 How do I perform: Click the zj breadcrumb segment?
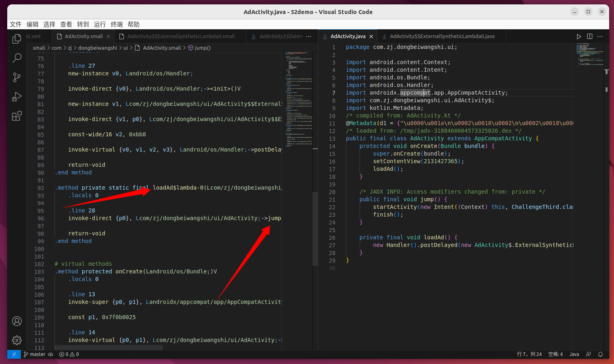click(70, 48)
